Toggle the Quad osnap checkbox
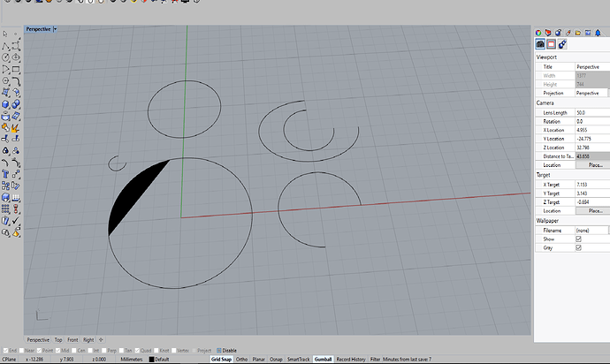 tap(137, 351)
